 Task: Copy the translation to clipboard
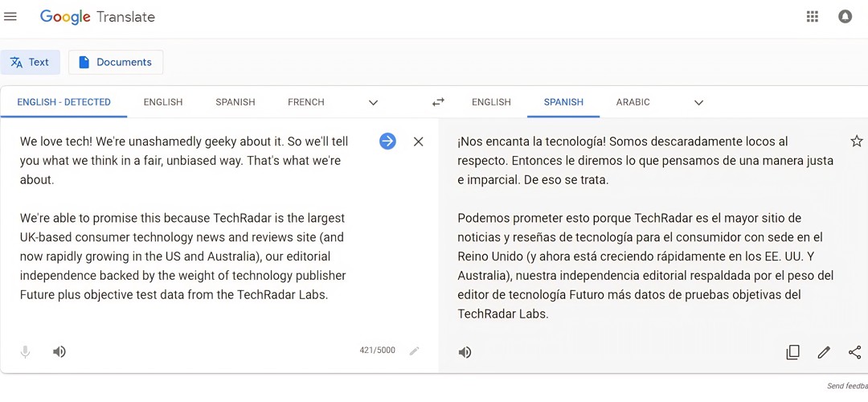pos(792,352)
